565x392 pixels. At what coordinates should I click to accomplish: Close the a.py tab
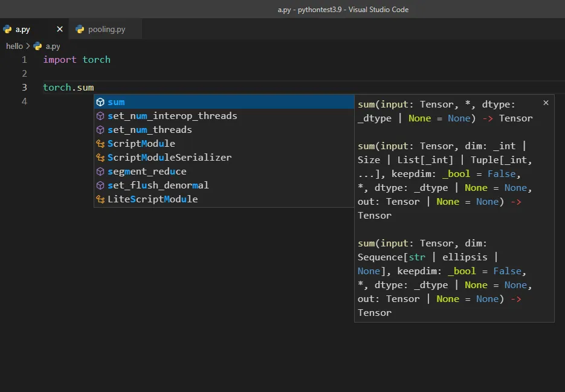(x=60, y=29)
